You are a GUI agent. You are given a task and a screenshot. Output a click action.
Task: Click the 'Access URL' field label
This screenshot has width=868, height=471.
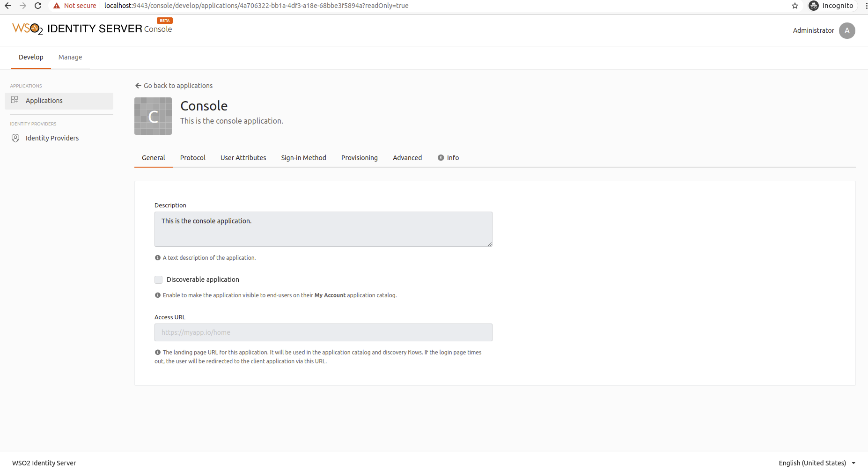(170, 317)
